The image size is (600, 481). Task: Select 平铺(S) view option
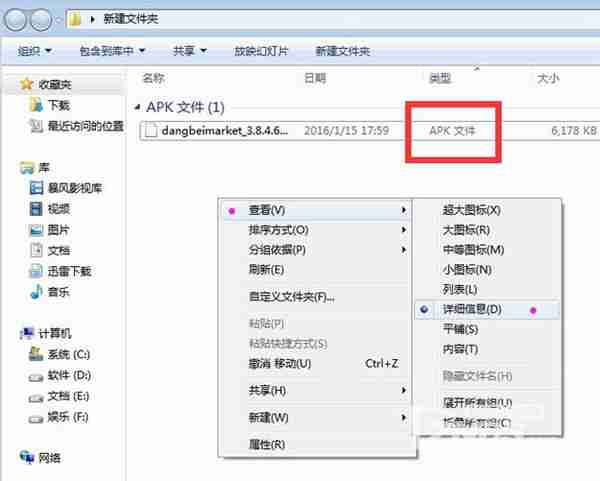click(x=487, y=329)
